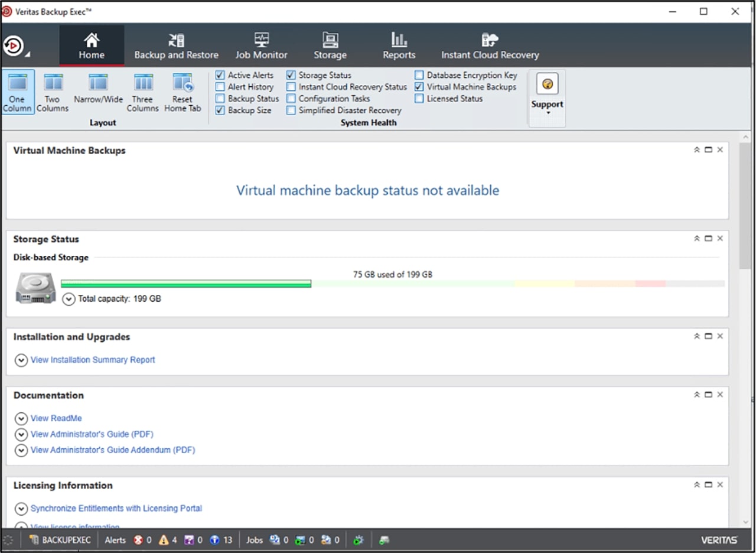
Task: Click the green gear services icon in status bar
Action: tap(358, 540)
